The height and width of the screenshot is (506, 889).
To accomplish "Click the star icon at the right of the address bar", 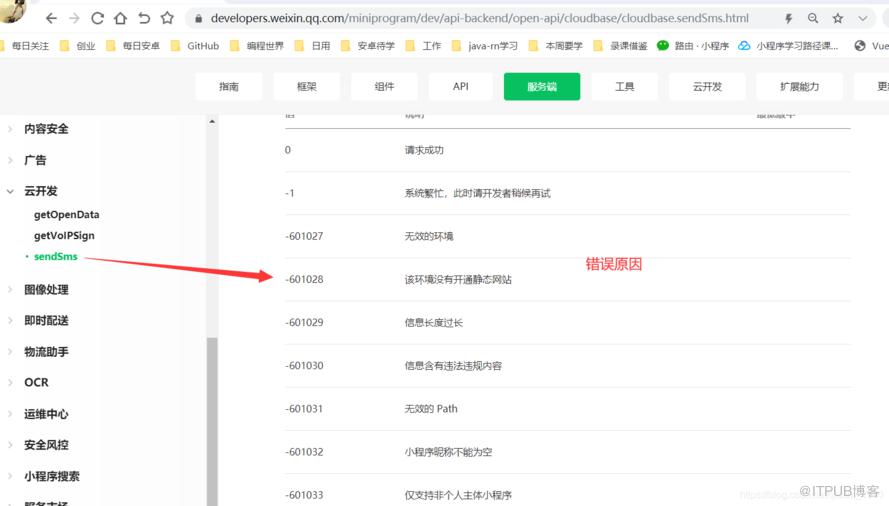I will (x=838, y=19).
